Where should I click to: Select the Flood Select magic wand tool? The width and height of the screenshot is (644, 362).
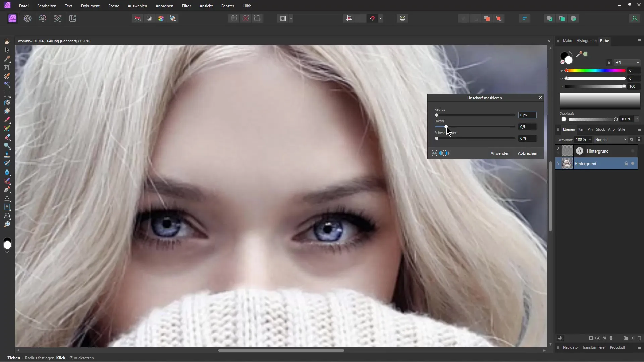tap(7, 85)
